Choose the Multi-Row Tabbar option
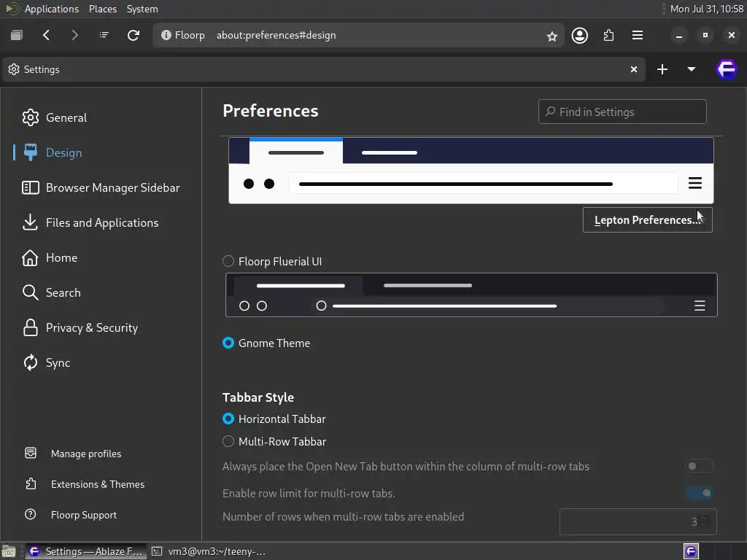This screenshot has height=560, width=747. [x=228, y=441]
